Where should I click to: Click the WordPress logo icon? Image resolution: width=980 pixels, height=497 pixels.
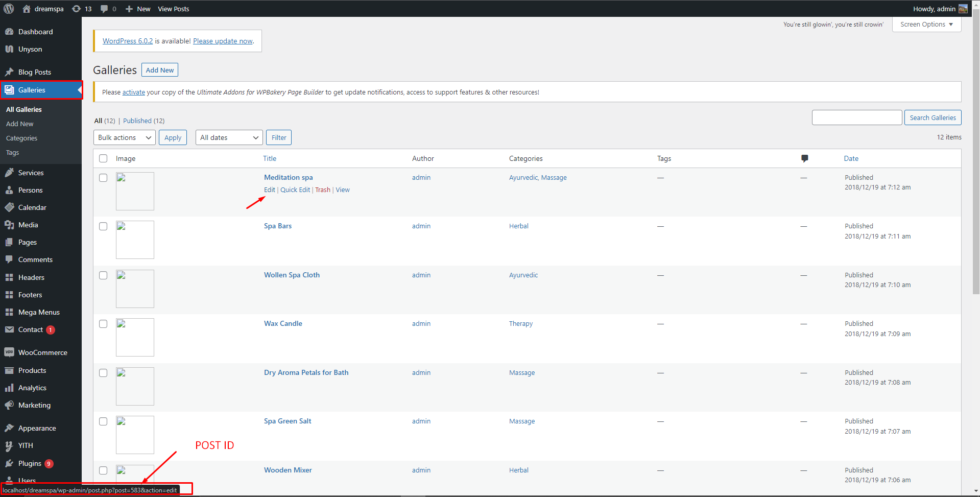(9, 9)
